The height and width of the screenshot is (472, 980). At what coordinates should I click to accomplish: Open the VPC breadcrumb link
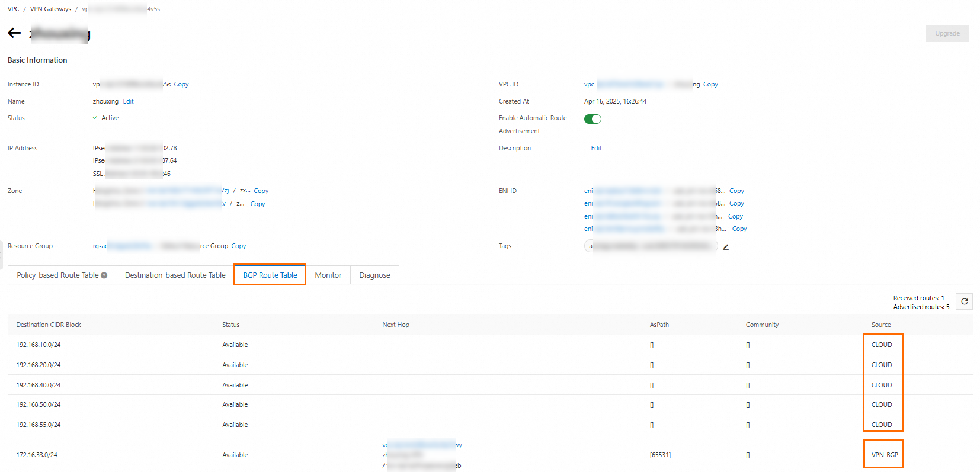(x=13, y=9)
